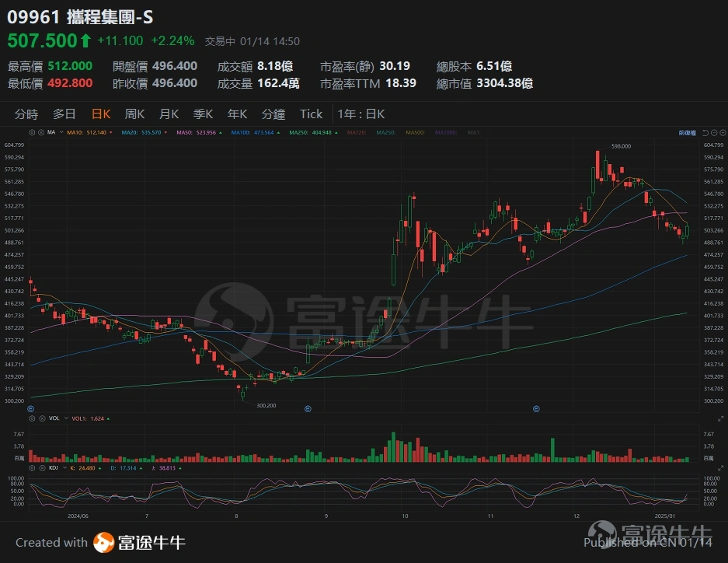Remove the MA indicator with its X icon
This screenshot has width=728, height=563.
point(41,132)
